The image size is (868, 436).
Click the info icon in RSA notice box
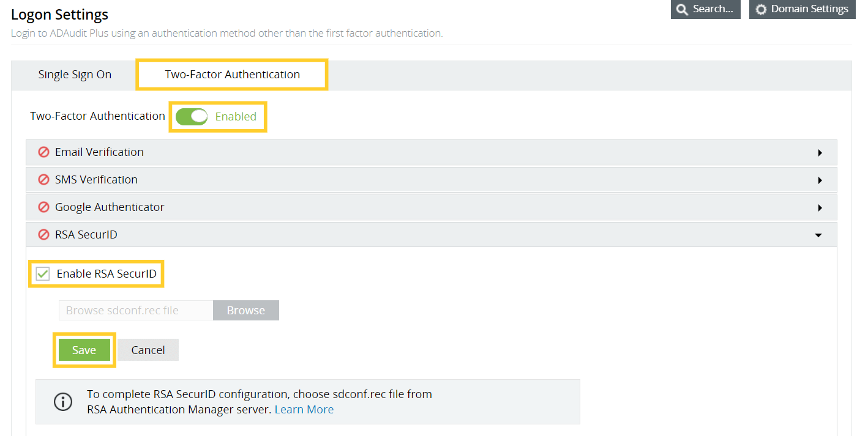click(x=63, y=402)
